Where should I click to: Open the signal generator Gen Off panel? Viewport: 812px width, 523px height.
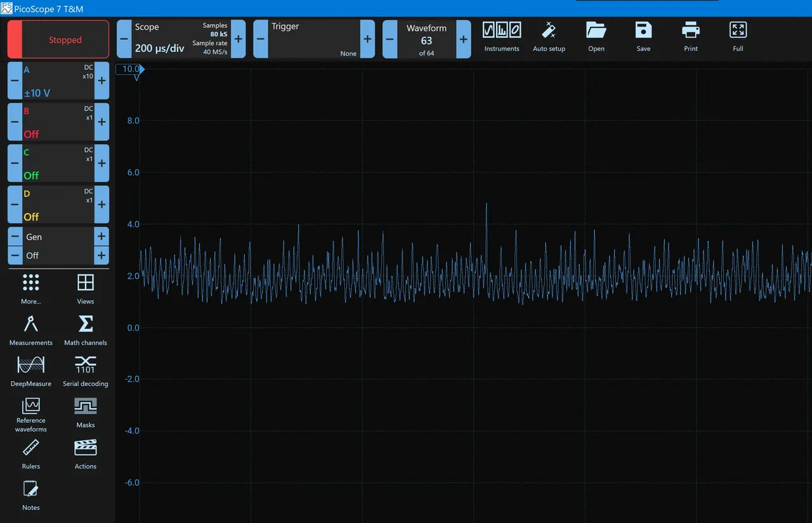click(x=58, y=246)
